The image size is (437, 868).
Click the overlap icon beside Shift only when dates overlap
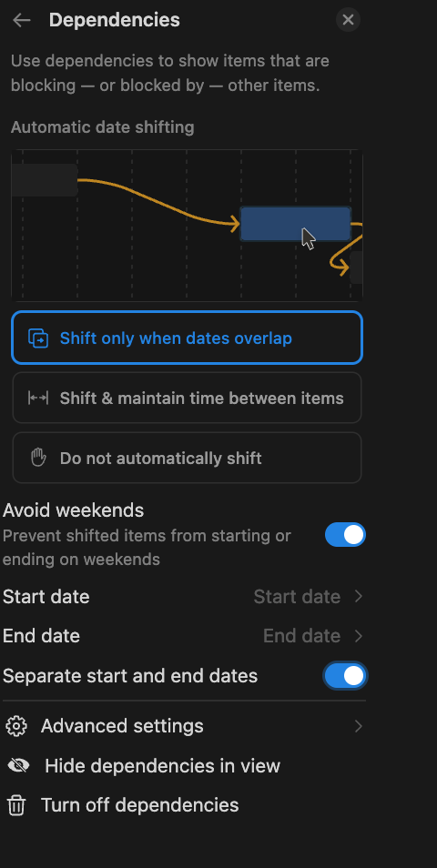click(38, 338)
